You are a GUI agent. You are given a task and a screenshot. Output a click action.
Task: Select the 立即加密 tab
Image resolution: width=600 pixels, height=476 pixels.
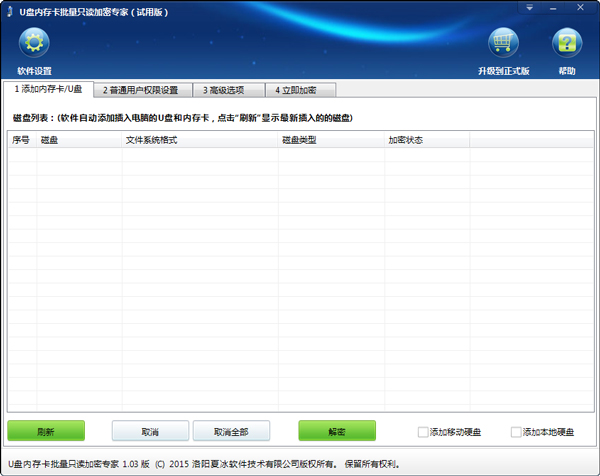click(x=295, y=90)
